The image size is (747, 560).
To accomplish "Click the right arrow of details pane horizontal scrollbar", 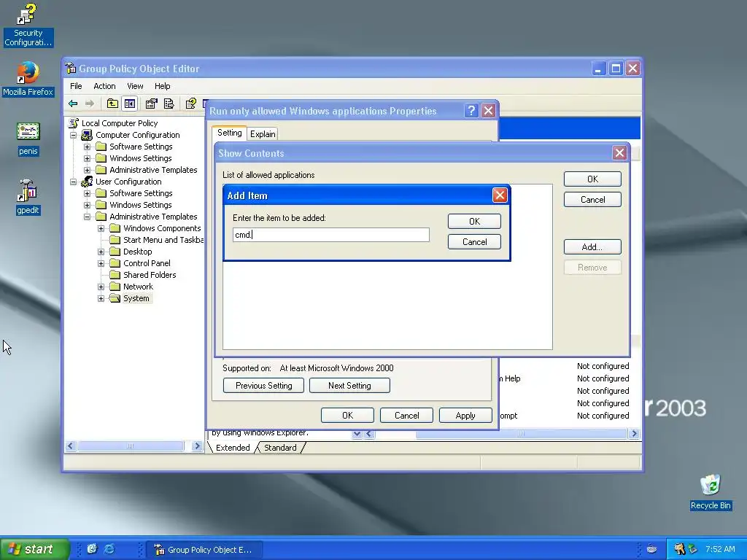I will coord(634,433).
